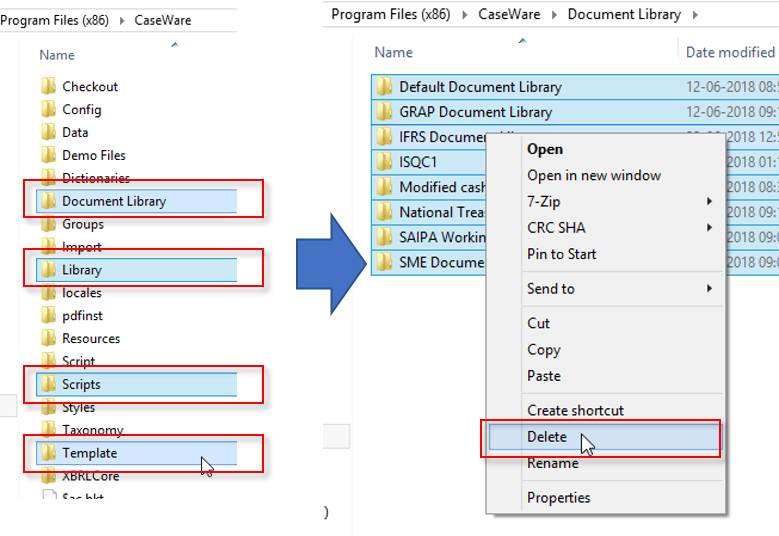Select the Groups folder icon
This screenshot has height=536, width=779.
(x=48, y=224)
